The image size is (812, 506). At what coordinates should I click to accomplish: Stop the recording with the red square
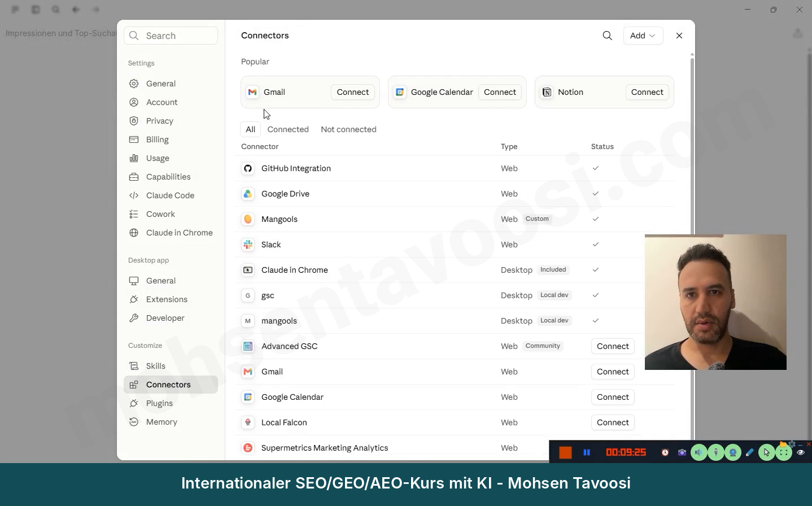coord(565,452)
